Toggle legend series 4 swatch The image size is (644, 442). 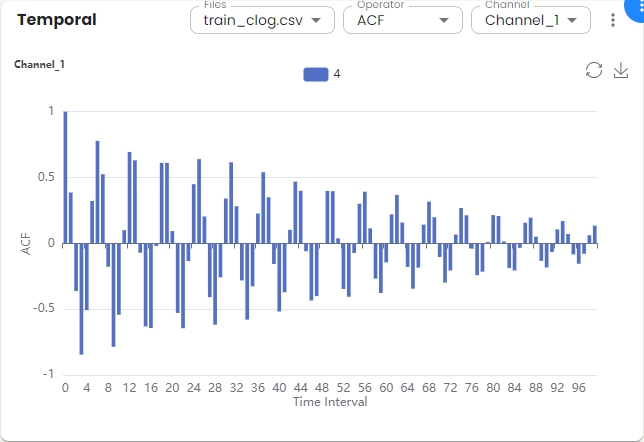tap(316, 74)
